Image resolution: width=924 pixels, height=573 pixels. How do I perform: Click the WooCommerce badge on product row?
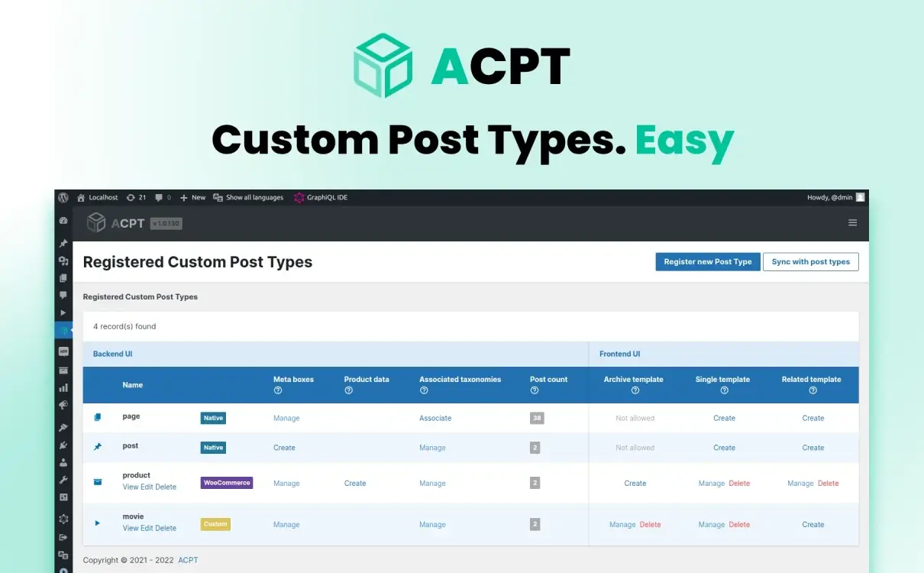[227, 483]
